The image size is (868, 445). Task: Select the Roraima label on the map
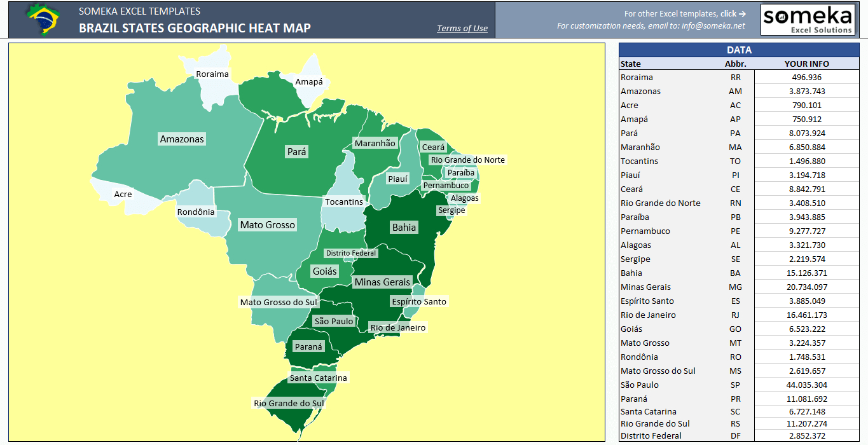click(x=212, y=74)
